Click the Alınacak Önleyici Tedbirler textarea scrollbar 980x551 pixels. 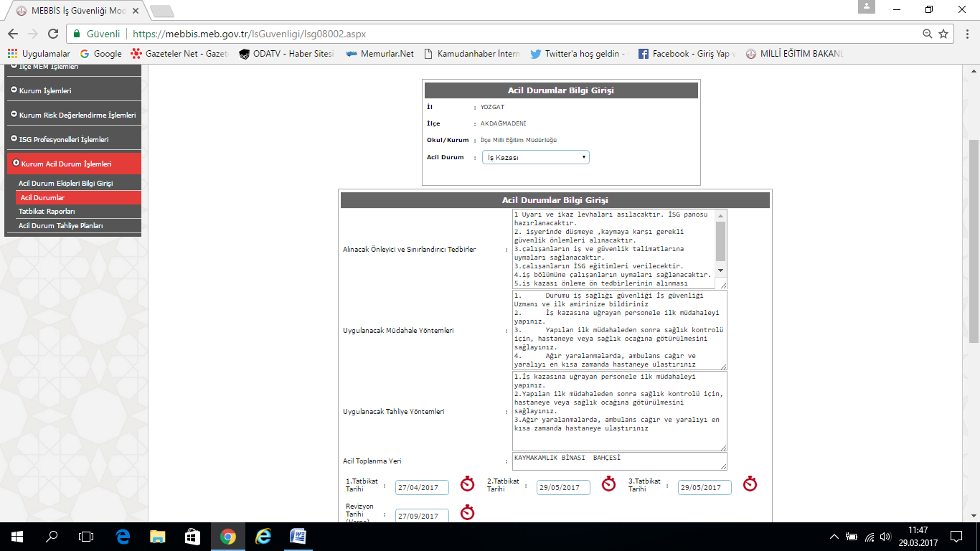point(721,242)
